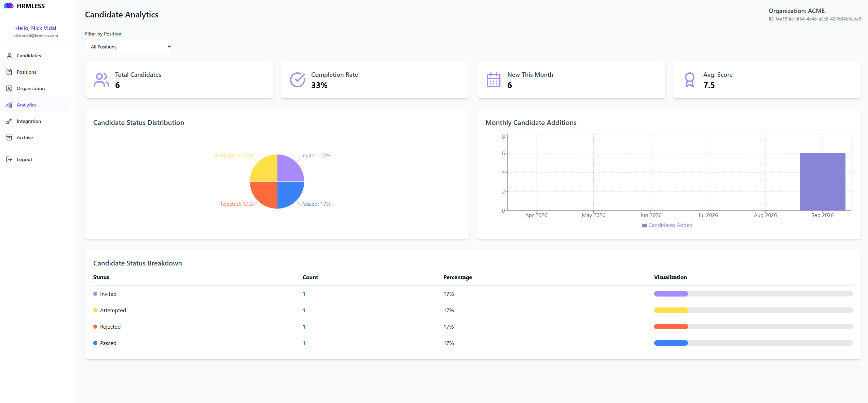Toggle the Candidates Added chart legend
This screenshot has width=868, height=403.
pos(667,225)
